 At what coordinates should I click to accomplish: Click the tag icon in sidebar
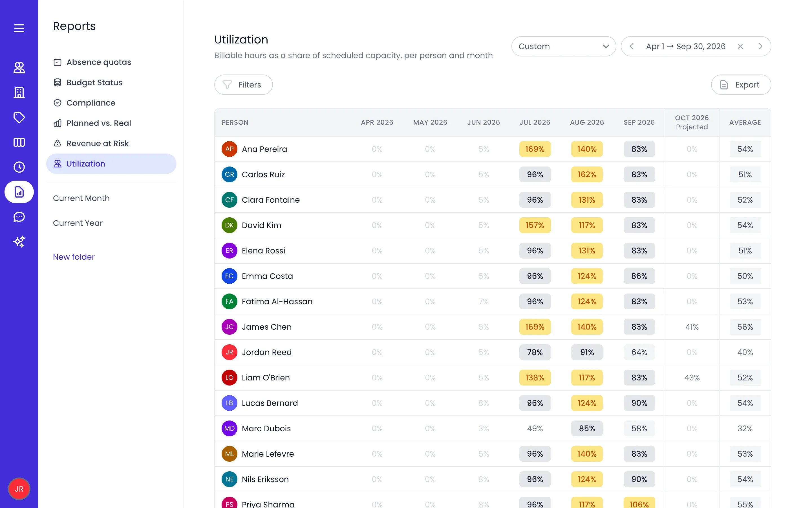(x=19, y=117)
